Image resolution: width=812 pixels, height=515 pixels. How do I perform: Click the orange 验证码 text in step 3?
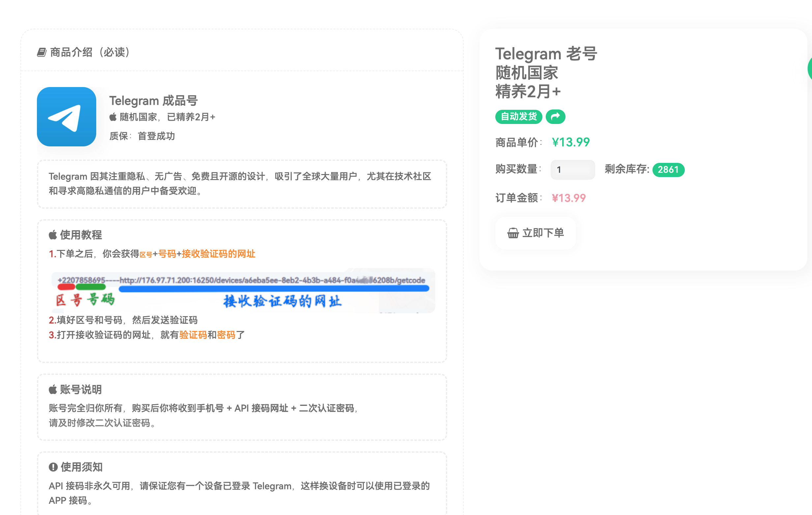click(193, 335)
